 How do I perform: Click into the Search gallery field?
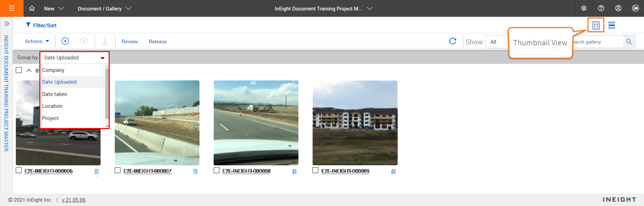[x=597, y=42]
